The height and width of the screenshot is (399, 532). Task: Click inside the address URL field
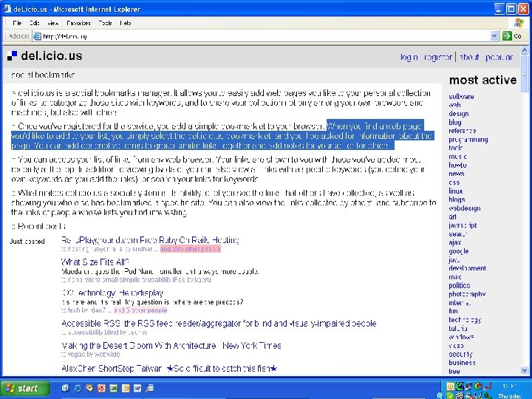[x=262, y=36]
